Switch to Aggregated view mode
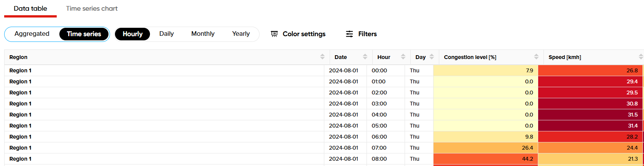This screenshot has width=644, height=166. 32,34
